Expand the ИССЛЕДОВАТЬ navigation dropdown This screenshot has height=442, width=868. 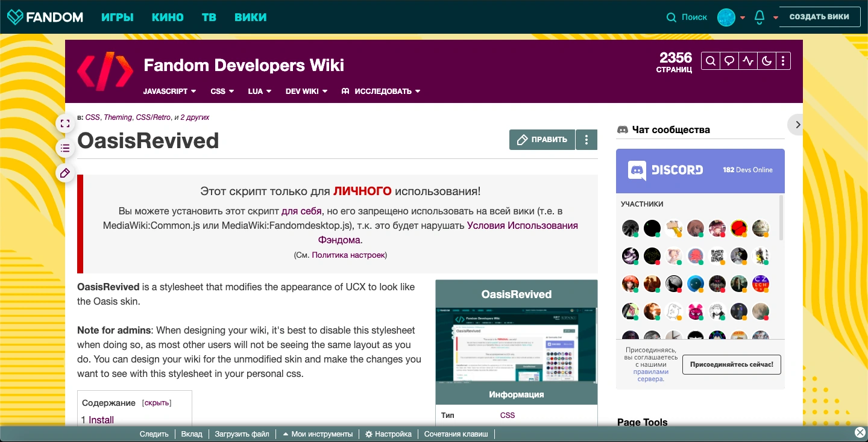381,92
